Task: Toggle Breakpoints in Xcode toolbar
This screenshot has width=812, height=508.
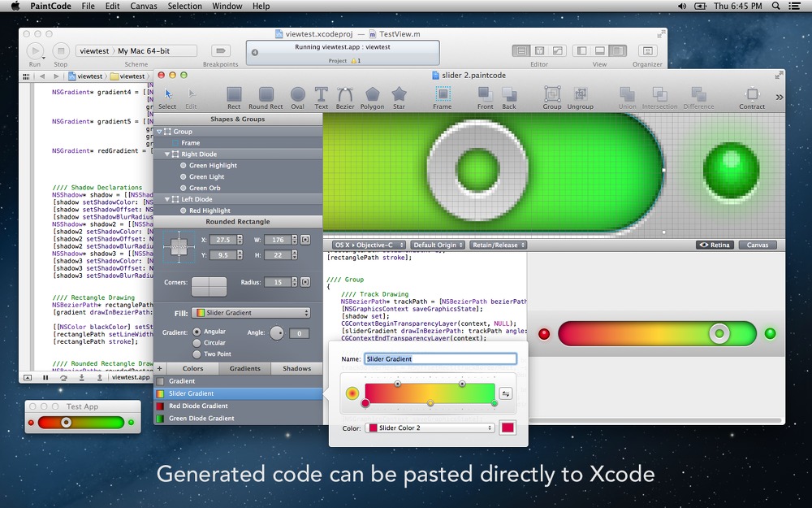Action: (221, 50)
